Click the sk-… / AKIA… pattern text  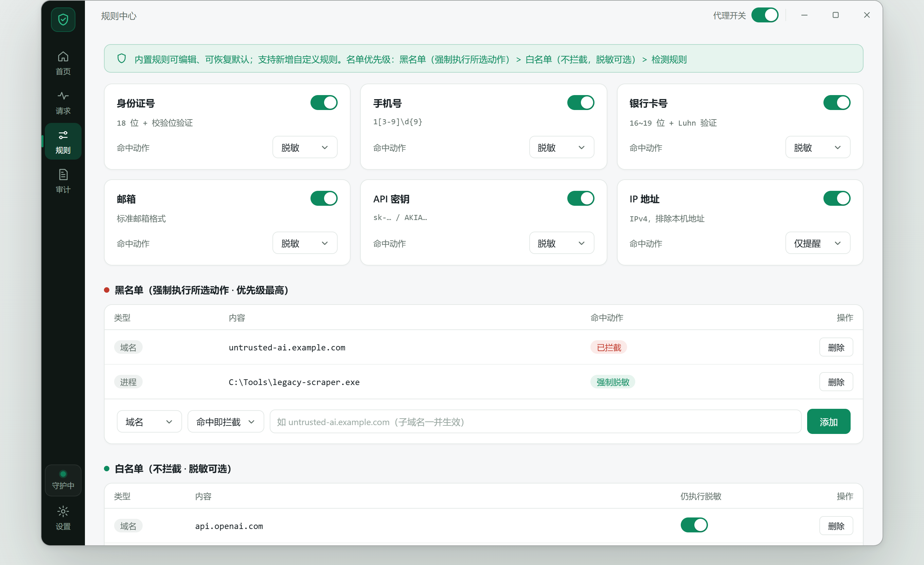[400, 217]
